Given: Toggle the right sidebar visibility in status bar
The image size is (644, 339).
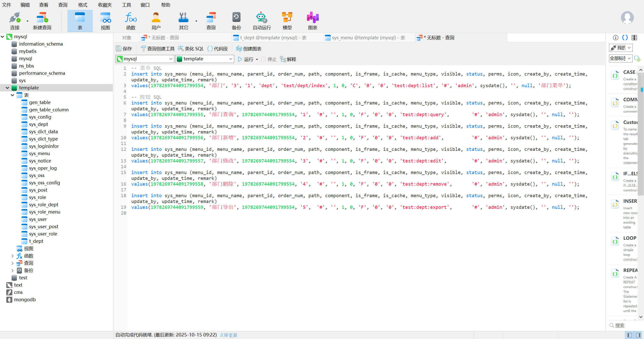Looking at the screenshot, I should coord(638,335).
